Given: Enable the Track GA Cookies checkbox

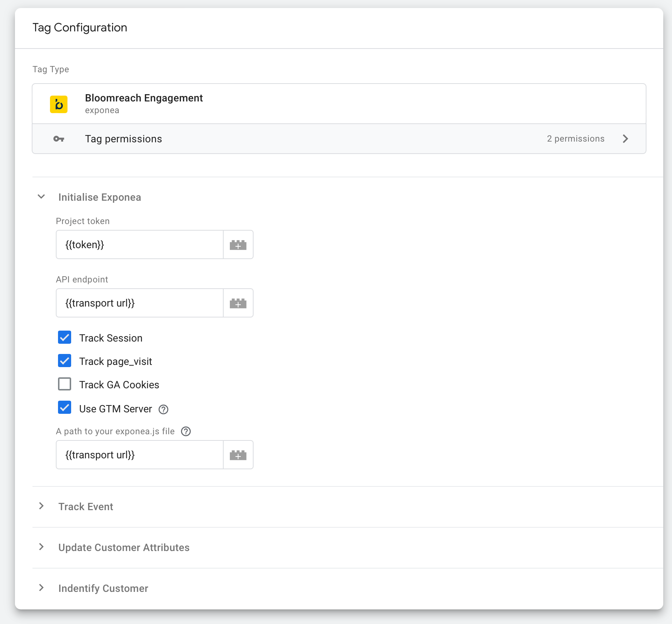Looking at the screenshot, I should tap(65, 384).
